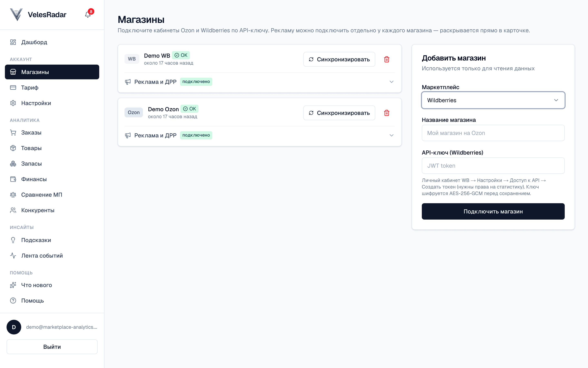Click the box icon for Товары

click(13, 148)
